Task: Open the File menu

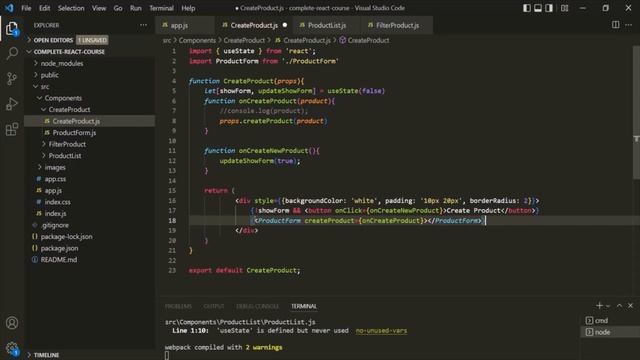Action: pos(26,8)
